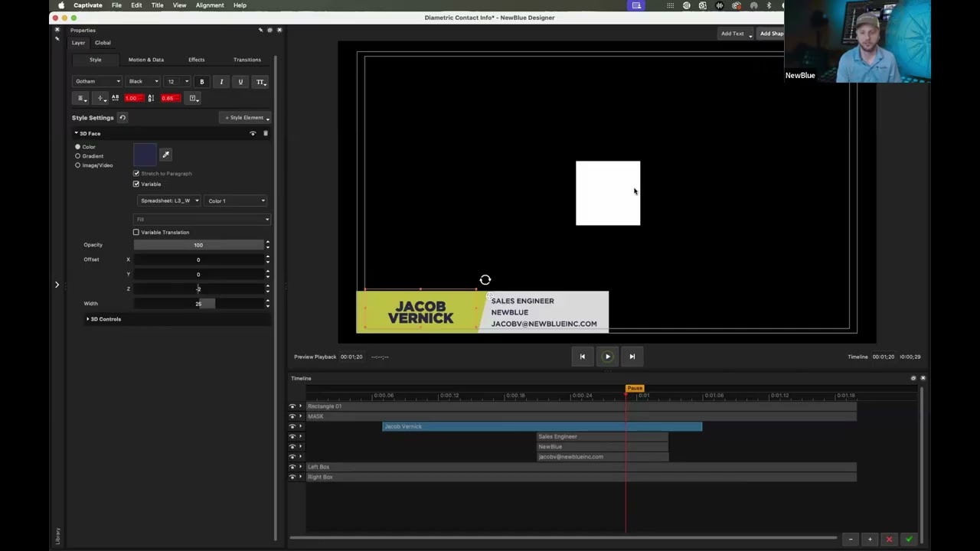Click the Pause marker on the timeline
The image size is (980, 551).
[x=635, y=389]
